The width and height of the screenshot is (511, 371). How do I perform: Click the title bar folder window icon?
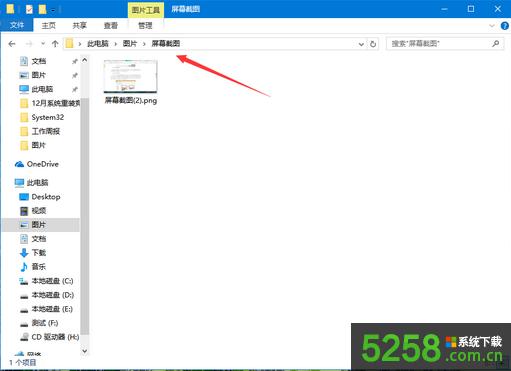pyautogui.click(x=10, y=9)
